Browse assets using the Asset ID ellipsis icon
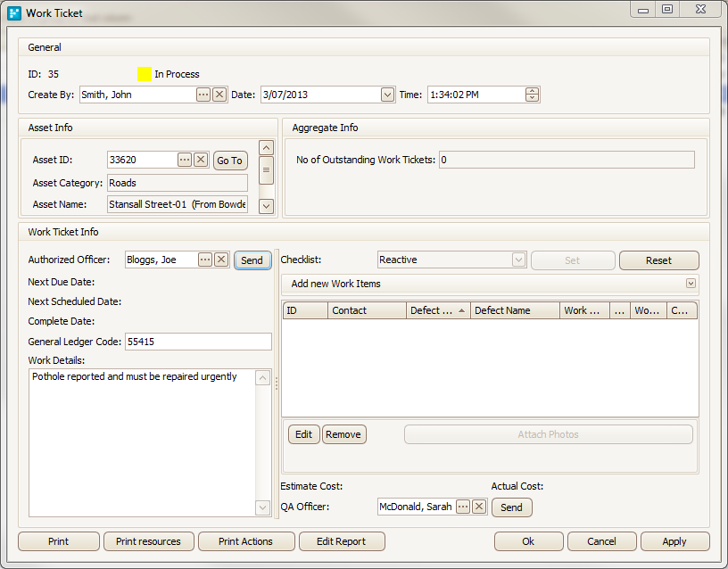 pos(184,161)
